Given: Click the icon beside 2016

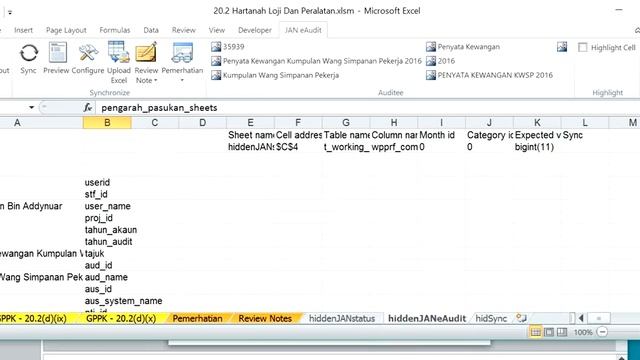Looking at the screenshot, I should (431, 61).
